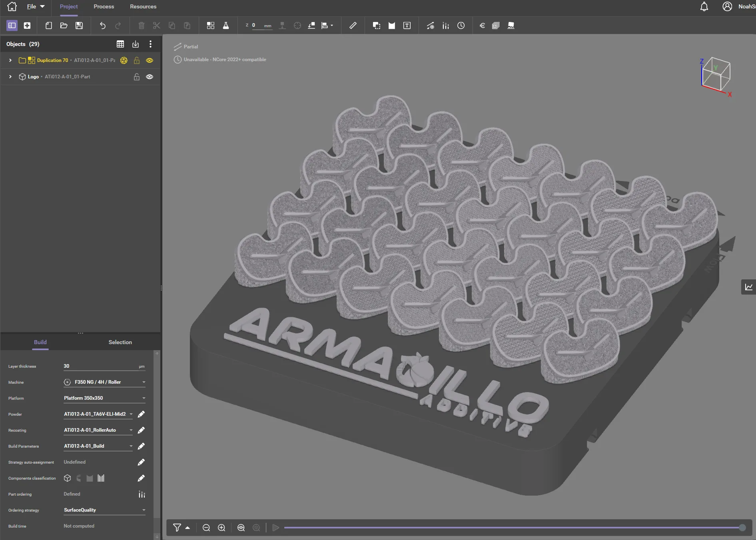Switch to the Process tab
Viewport: 756px width, 540px height.
point(104,7)
